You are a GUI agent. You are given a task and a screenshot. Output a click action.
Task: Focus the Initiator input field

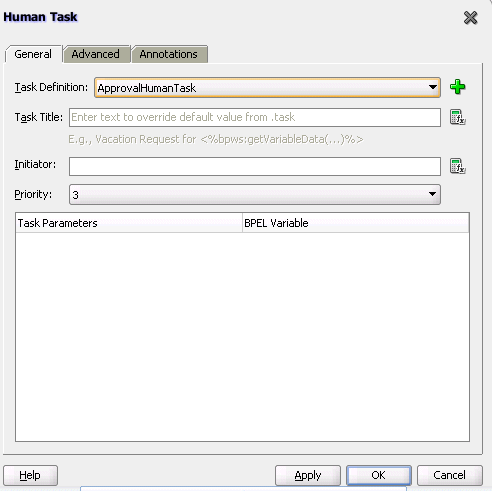click(255, 166)
